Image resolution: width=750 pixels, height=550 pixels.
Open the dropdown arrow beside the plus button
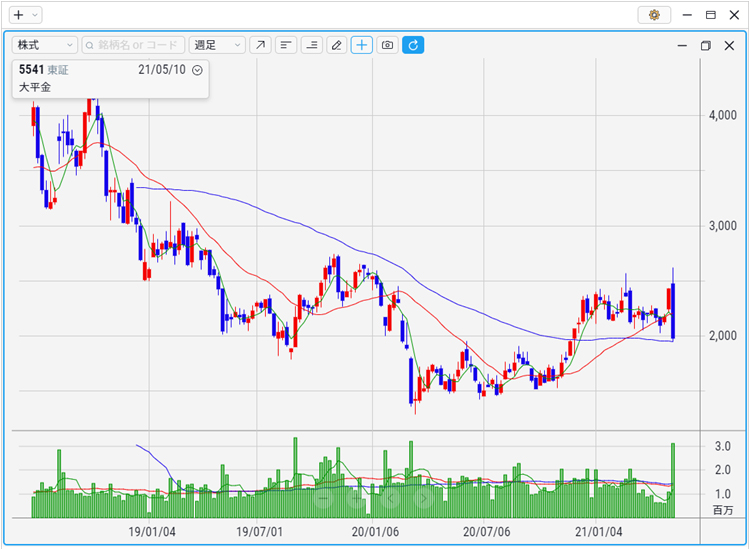coord(34,15)
